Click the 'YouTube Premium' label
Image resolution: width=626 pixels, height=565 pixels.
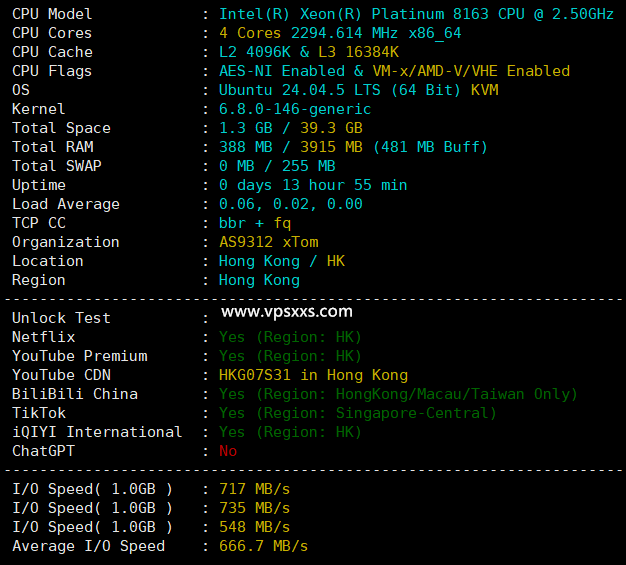[80, 356]
